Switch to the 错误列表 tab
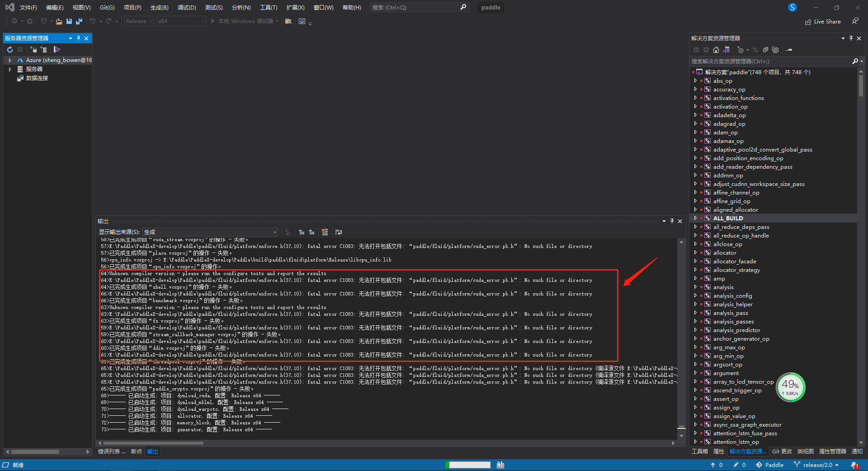868x471 pixels. 111,451
